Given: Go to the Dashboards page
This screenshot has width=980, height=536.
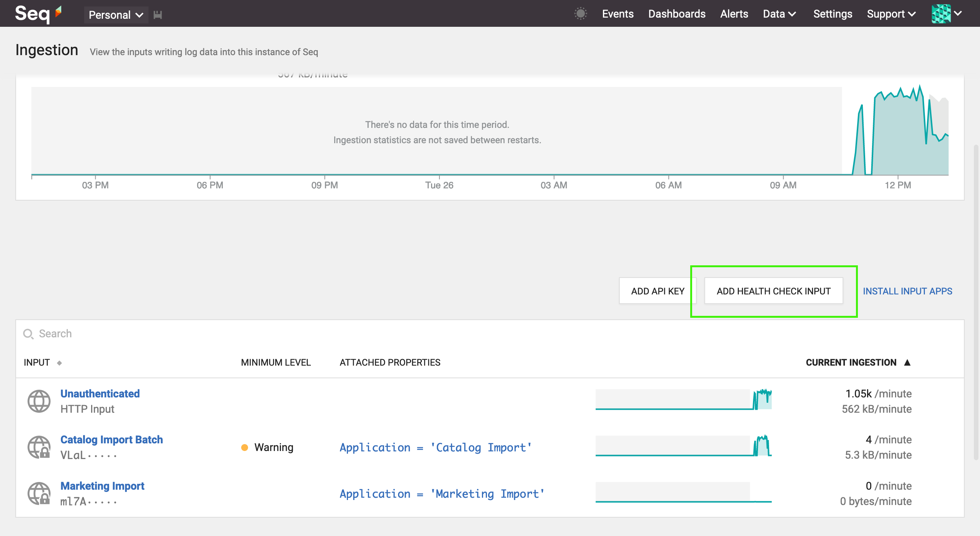Looking at the screenshot, I should [676, 14].
